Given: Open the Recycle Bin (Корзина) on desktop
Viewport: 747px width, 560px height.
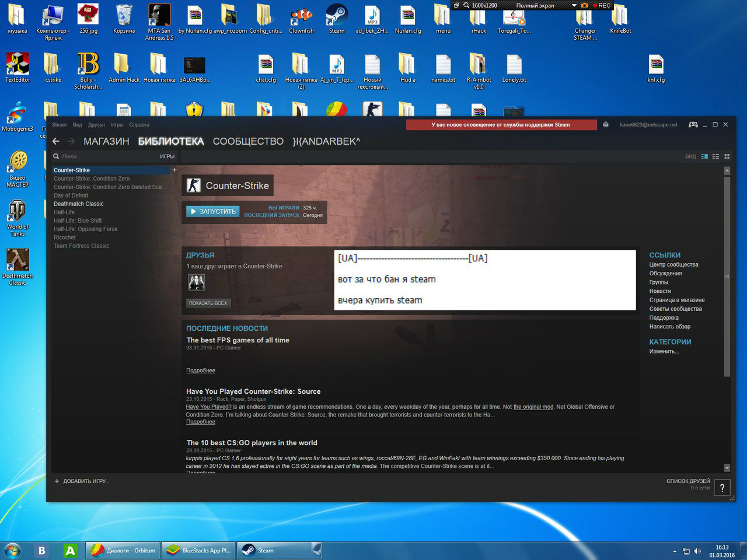Looking at the screenshot, I should [124, 19].
